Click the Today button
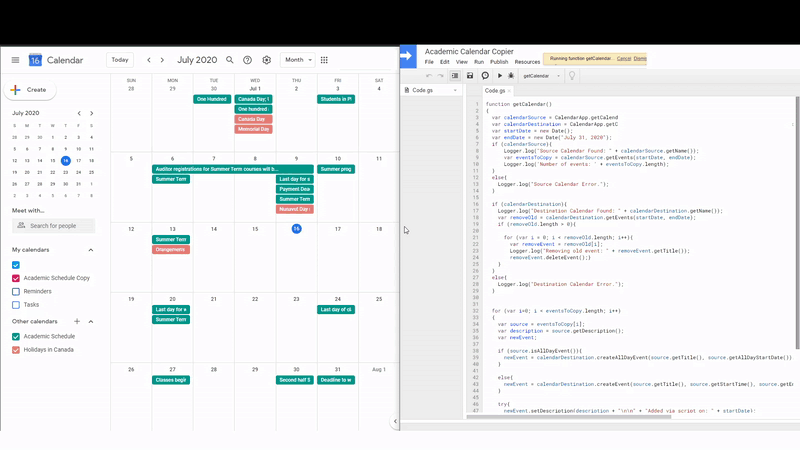The height and width of the screenshot is (450, 800). [120, 60]
